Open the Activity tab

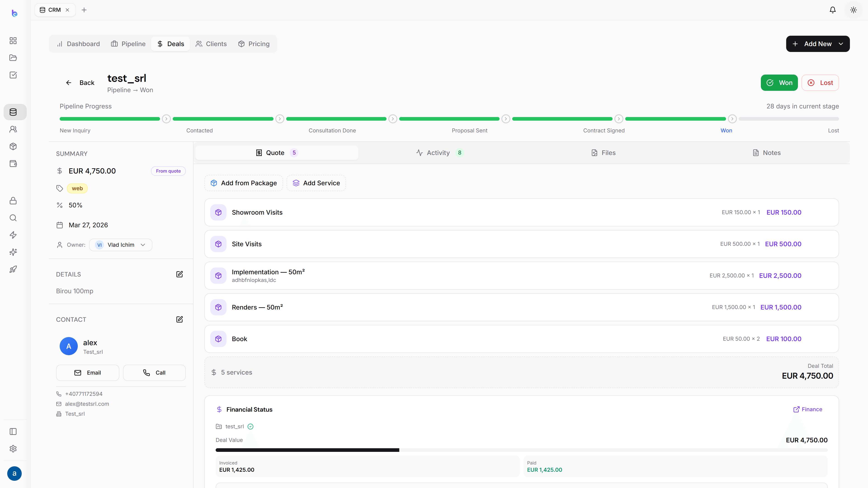coord(440,153)
